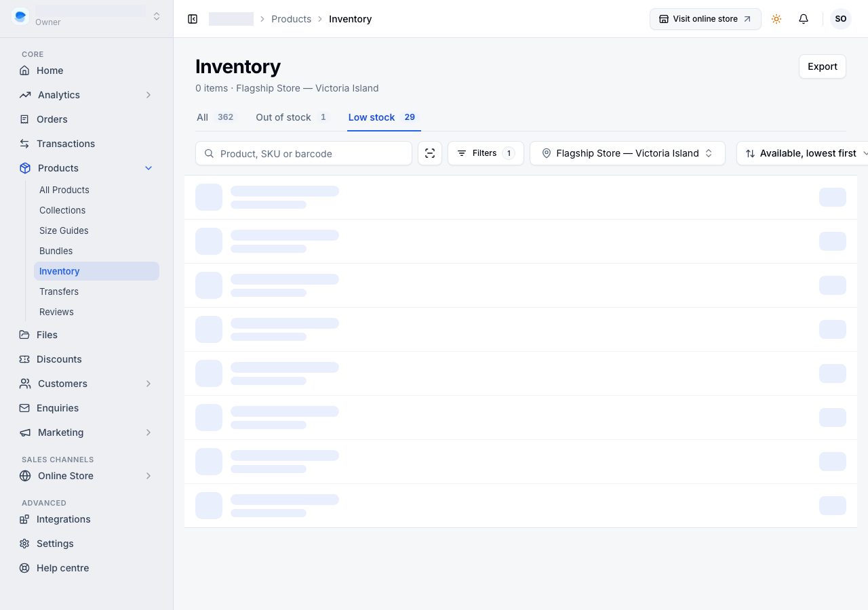Open Orders page
868x610 pixels.
pyautogui.click(x=86, y=119)
